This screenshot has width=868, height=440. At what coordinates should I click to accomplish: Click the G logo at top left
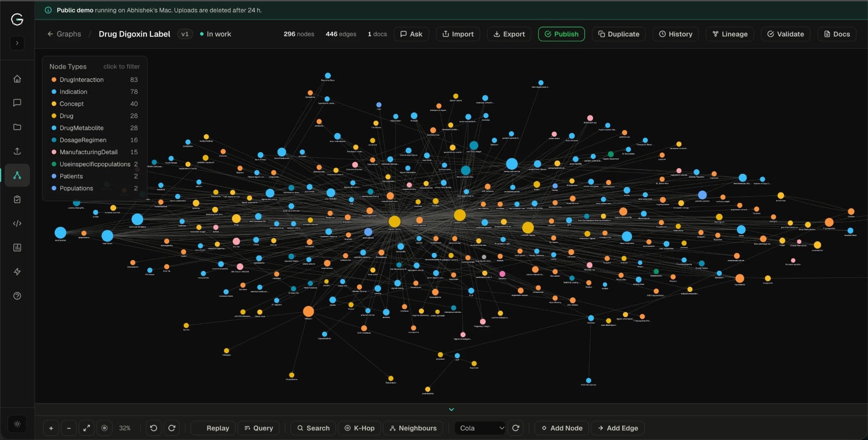coord(17,19)
